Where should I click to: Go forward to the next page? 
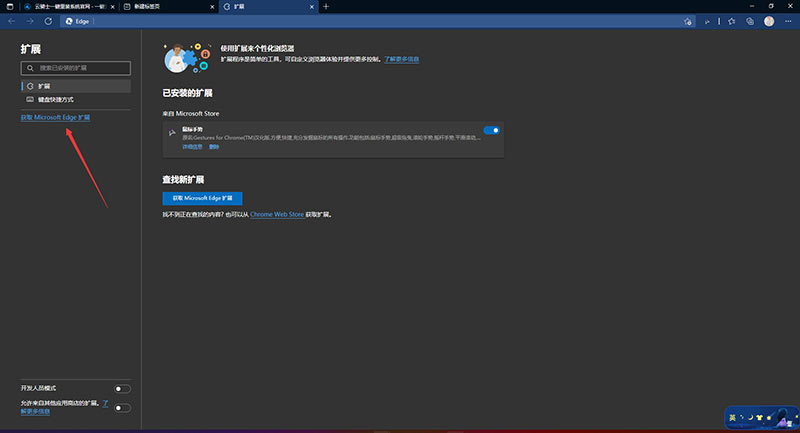pos(30,21)
